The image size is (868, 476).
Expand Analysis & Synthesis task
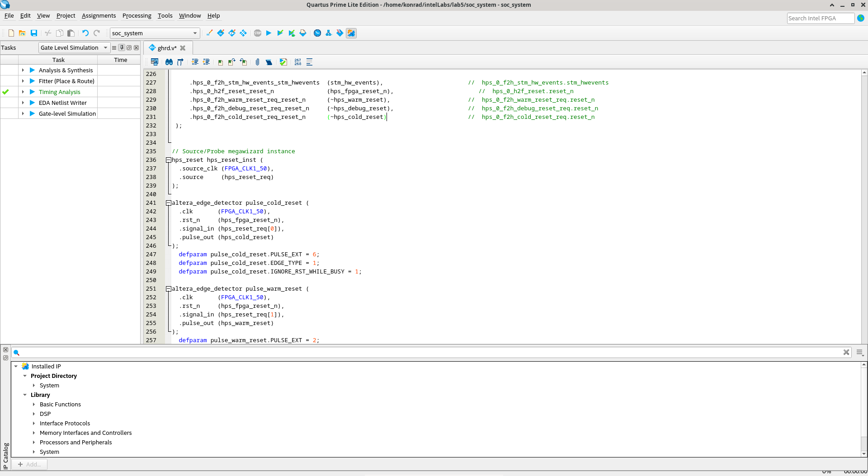[x=23, y=70]
